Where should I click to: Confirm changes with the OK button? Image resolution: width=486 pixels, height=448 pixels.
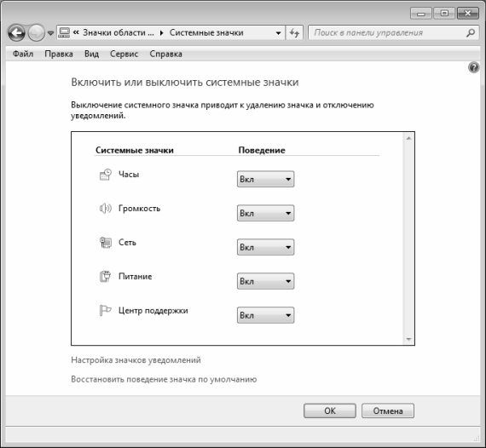coord(330,411)
